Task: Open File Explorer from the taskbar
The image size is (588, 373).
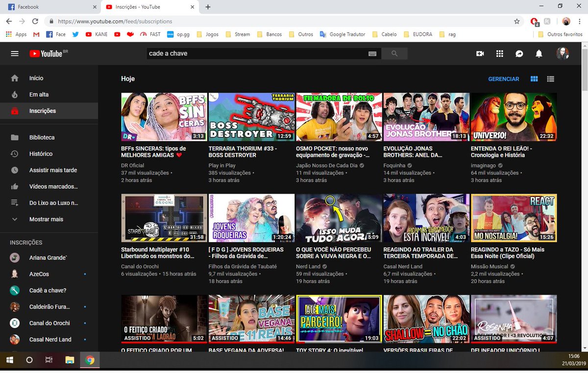Action: point(69,360)
